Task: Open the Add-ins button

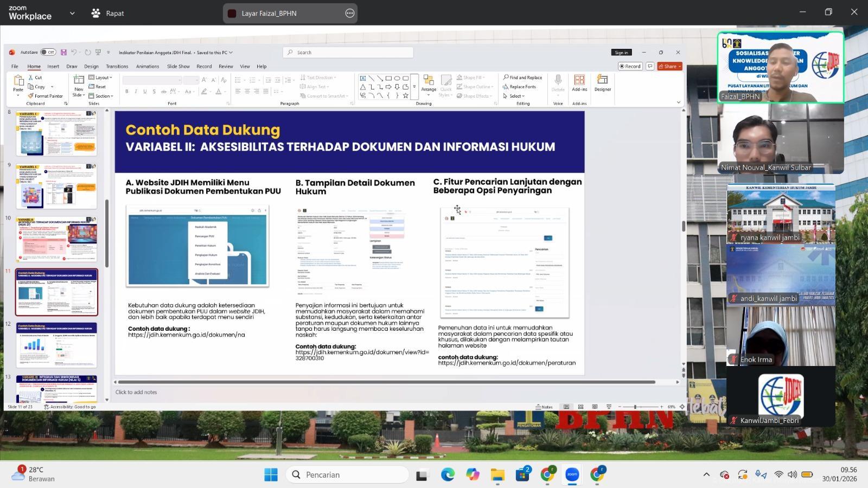Action: (579, 83)
